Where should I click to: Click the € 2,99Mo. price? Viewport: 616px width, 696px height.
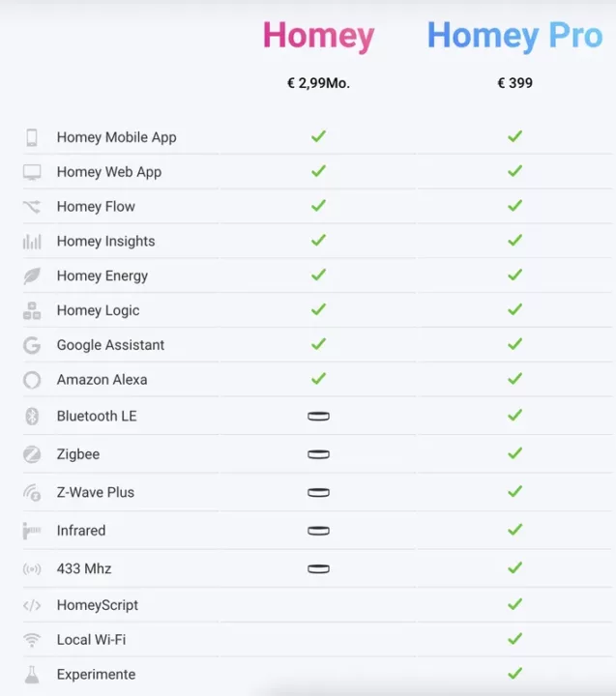click(x=318, y=83)
